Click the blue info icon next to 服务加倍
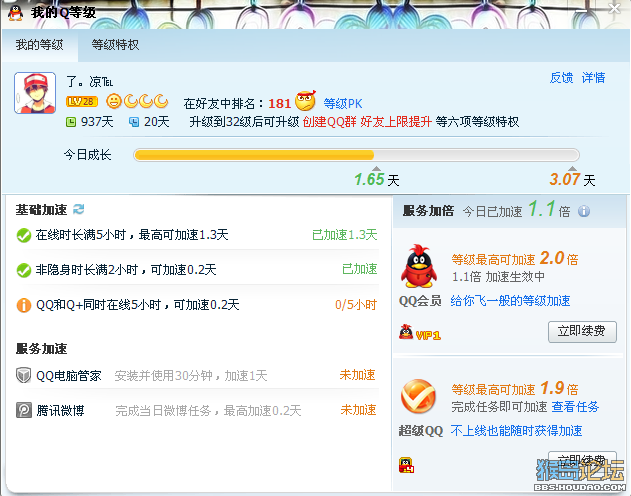The image size is (631, 496). coord(584,211)
